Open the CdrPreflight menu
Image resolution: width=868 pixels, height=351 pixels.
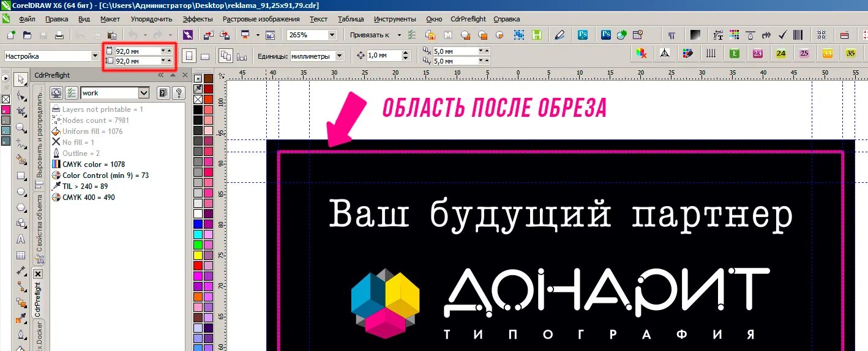tap(468, 19)
